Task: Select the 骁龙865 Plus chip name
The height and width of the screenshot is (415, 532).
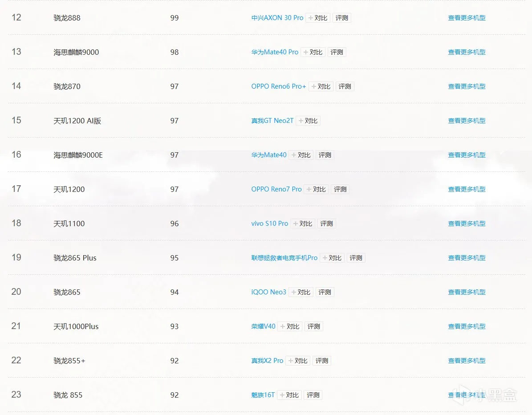Action: [75, 258]
